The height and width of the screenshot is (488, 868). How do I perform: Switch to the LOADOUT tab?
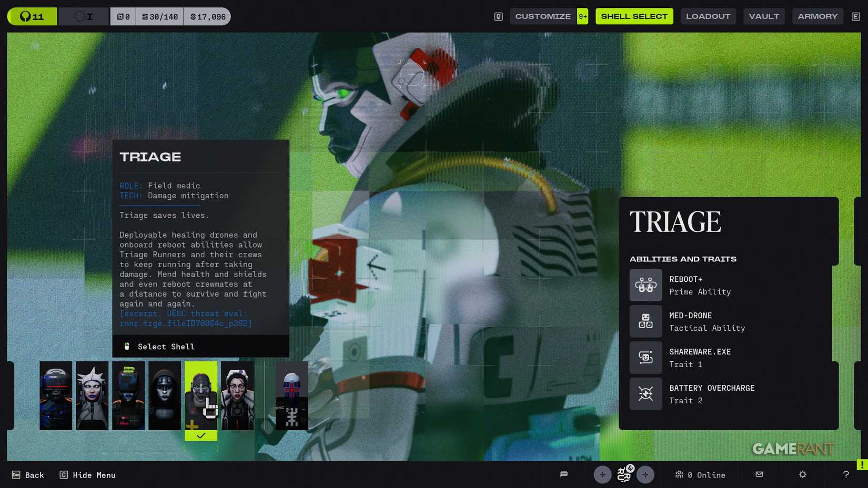pos(708,16)
